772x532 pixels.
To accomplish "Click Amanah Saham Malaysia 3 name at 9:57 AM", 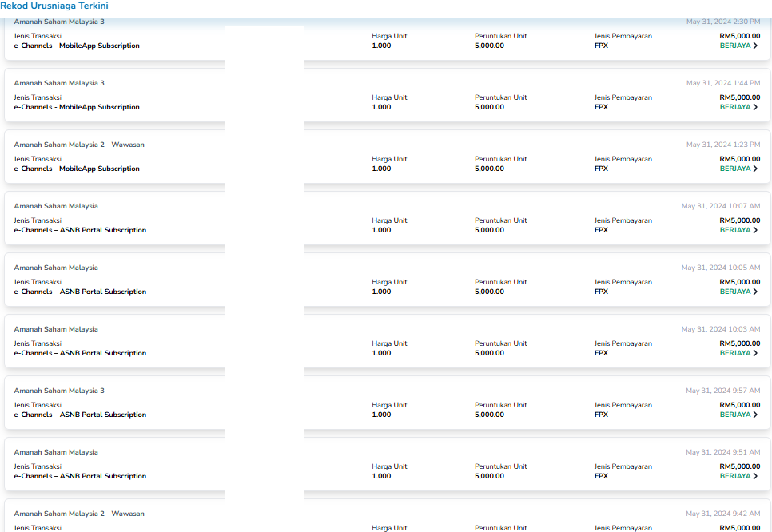I will tap(59, 391).
